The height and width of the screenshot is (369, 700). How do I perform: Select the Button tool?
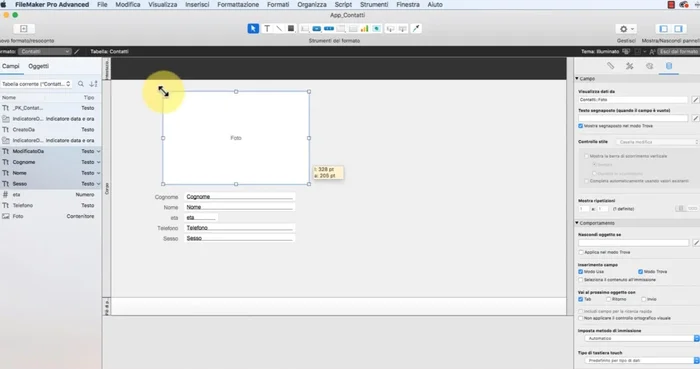[x=317, y=29]
